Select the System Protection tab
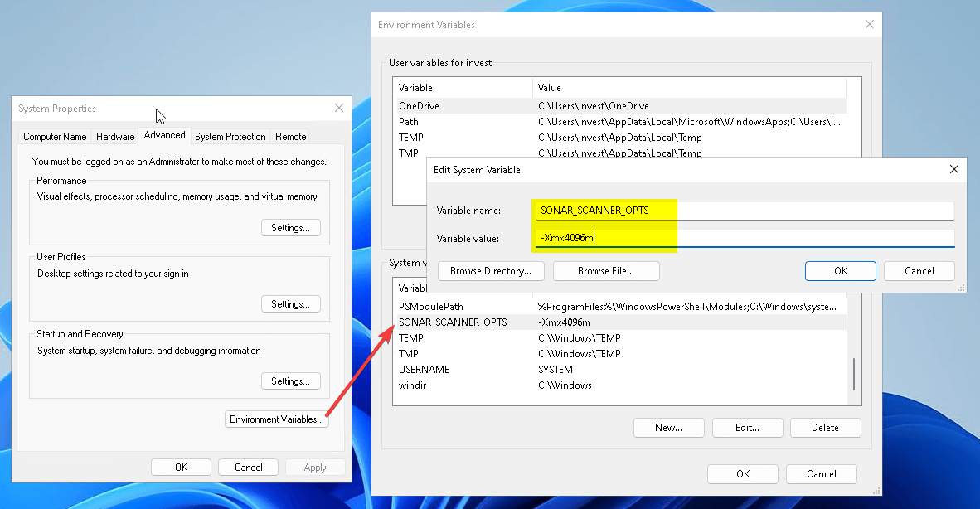Viewport: 980px width, 509px height. 230,136
